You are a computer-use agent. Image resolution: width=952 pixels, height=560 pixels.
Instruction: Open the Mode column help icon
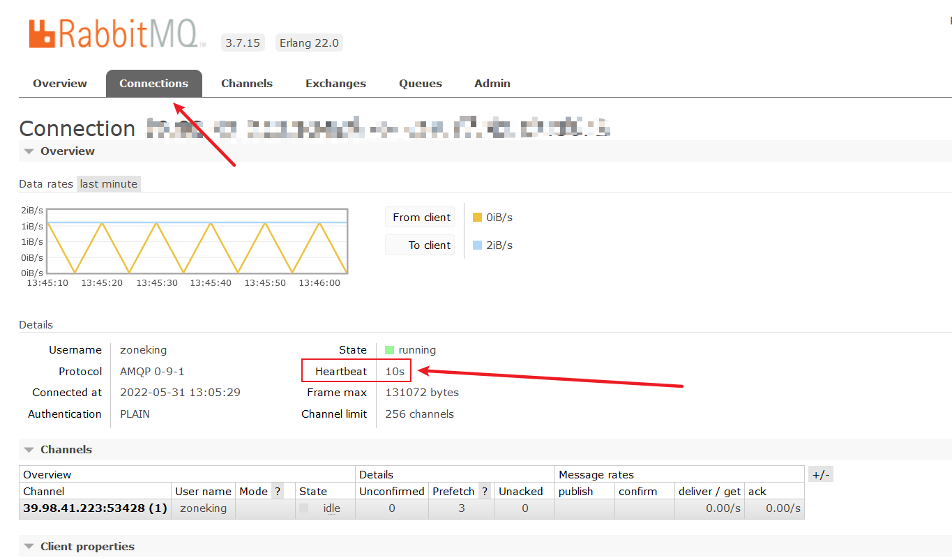[278, 491]
